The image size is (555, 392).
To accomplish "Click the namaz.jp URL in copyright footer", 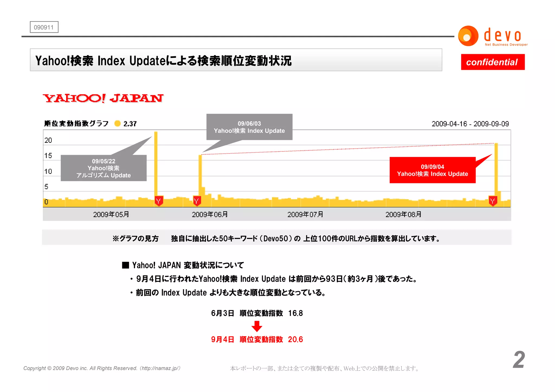I will pyautogui.click(x=160, y=368).
